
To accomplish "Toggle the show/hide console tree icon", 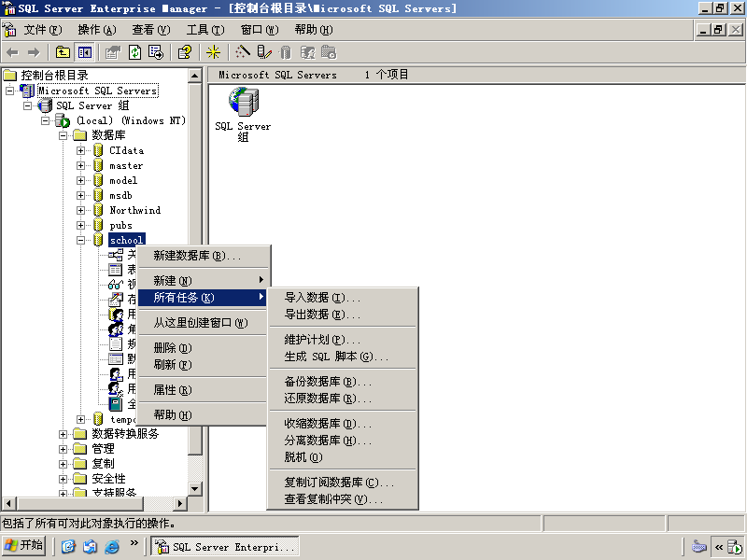I will coord(85,52).
